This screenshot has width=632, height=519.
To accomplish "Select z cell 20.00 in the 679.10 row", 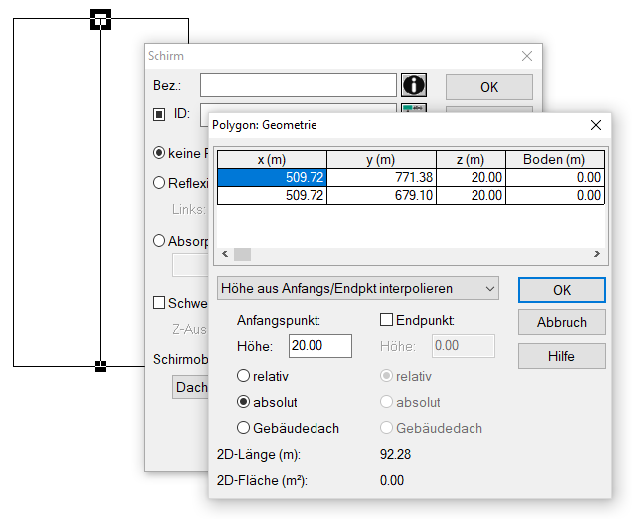I will coord(470,195).
